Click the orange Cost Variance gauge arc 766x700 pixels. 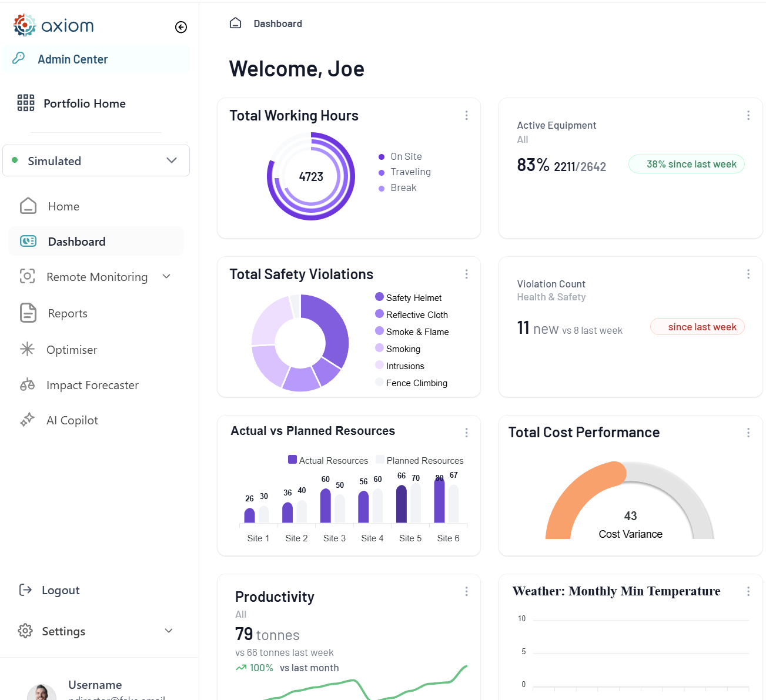(573, 493)
